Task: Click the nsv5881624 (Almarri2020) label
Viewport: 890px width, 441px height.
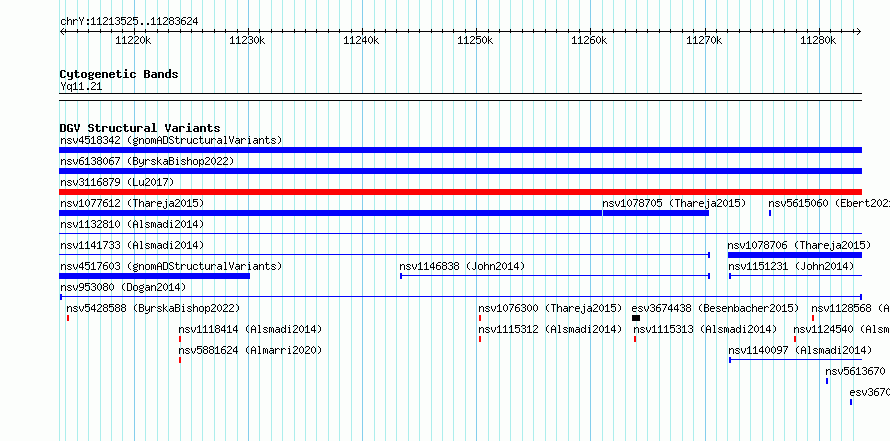Action: coord(250,350)
